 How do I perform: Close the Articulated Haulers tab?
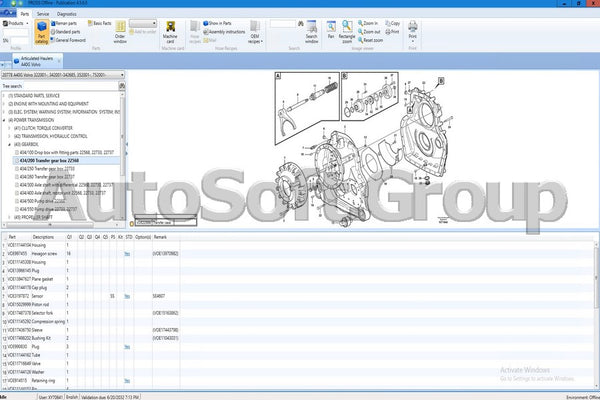[x=59, y=61]
